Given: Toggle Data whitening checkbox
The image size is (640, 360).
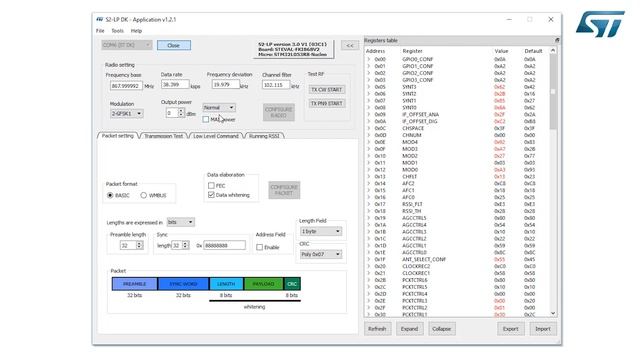Looking at the screenshot, I should [x=211, y=195].
